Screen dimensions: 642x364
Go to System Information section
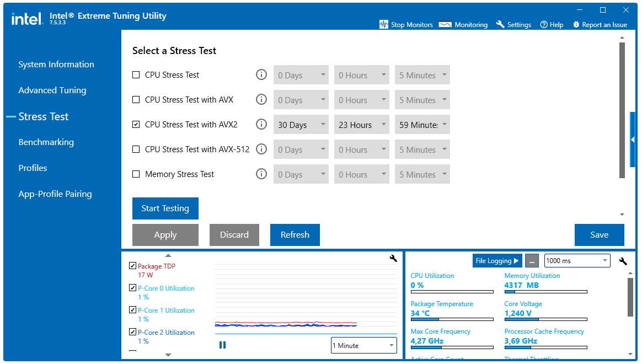click(56, 65)
